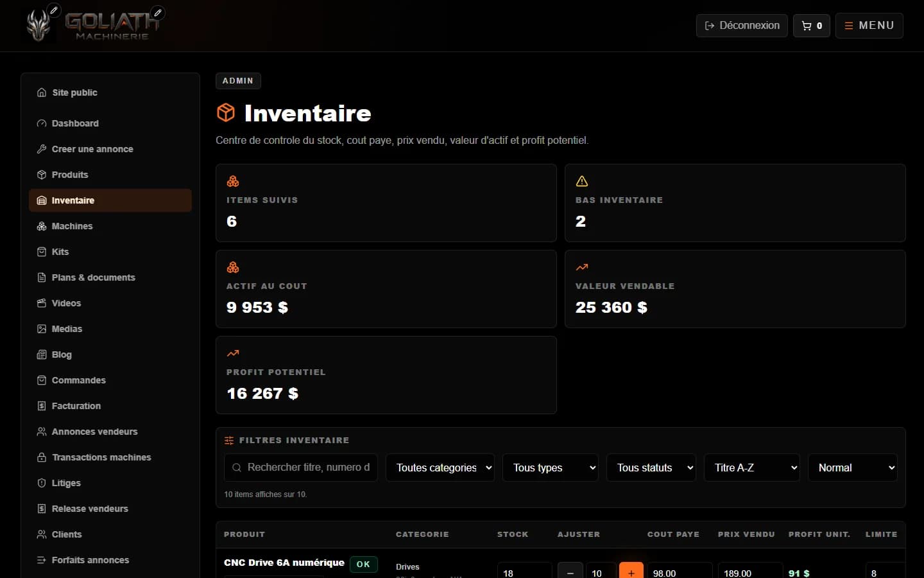The width and height of the screenshot is (924, 578).
Task: Click the Cout paye field showing 98.00
Action: tap(680, 572)
